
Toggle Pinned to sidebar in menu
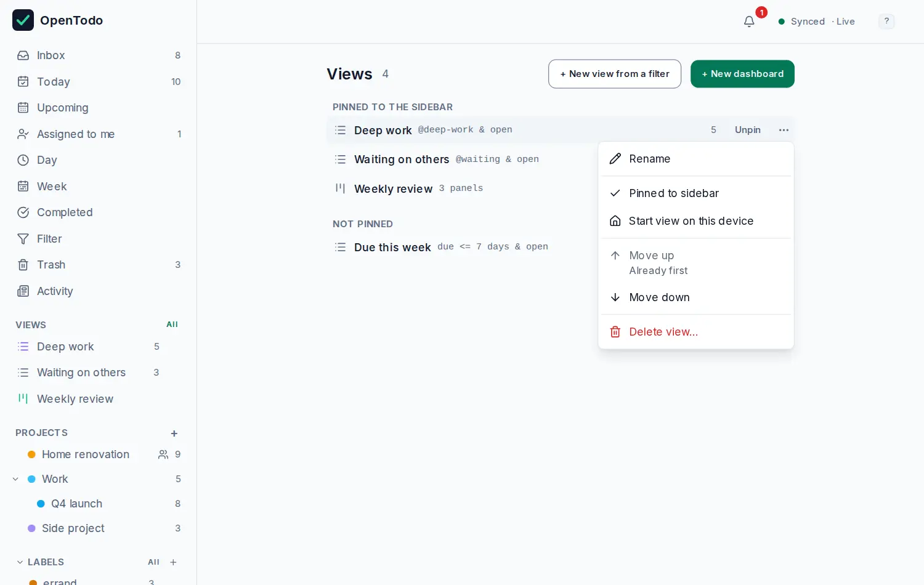[x=696, y=193]
